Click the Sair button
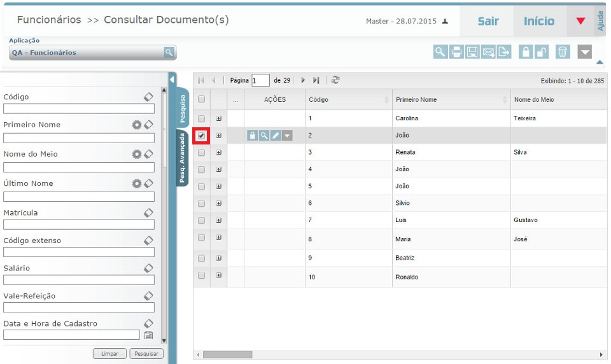Viewport: 611px width, 364px height. pos(488,21)
